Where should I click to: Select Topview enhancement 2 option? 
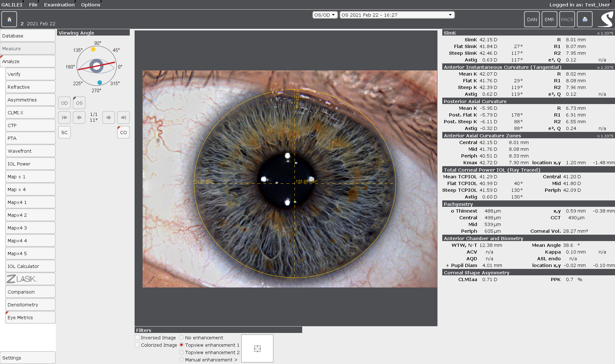[x=181, y=352]
